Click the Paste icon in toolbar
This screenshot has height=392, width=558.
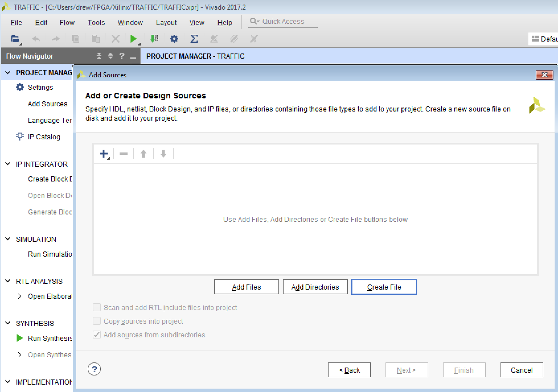point(95,39)
